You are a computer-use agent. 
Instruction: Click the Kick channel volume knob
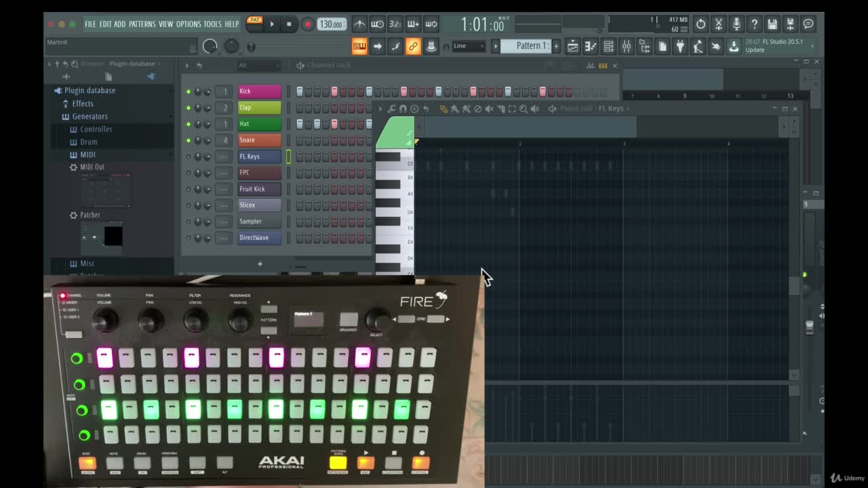click(x=208, y=91)
